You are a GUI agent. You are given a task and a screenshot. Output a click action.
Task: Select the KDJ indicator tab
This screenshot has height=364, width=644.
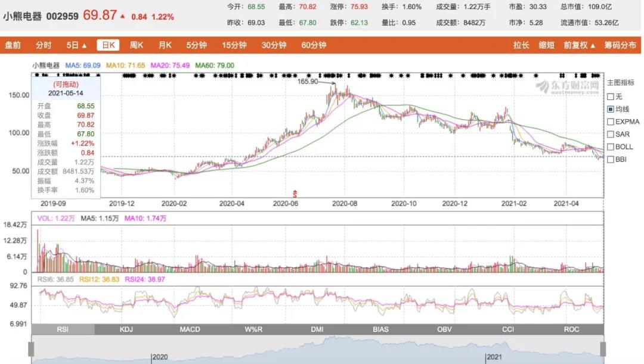(126, 329)
